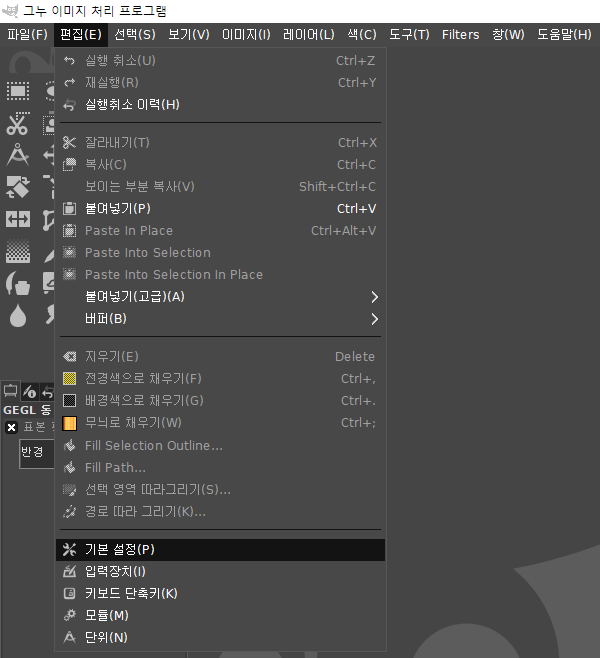The width and height of the screenshot is (600, 658).
Task: Click the Paste In Place entry
Action: click(x=220, y=231)
